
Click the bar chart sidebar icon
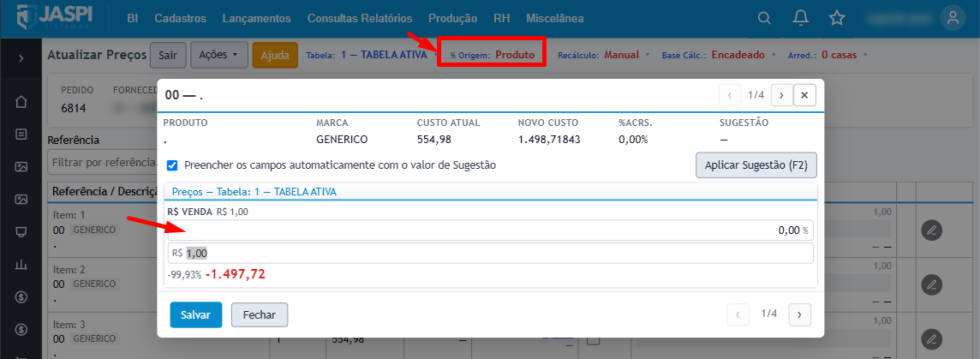click(21, 264)
